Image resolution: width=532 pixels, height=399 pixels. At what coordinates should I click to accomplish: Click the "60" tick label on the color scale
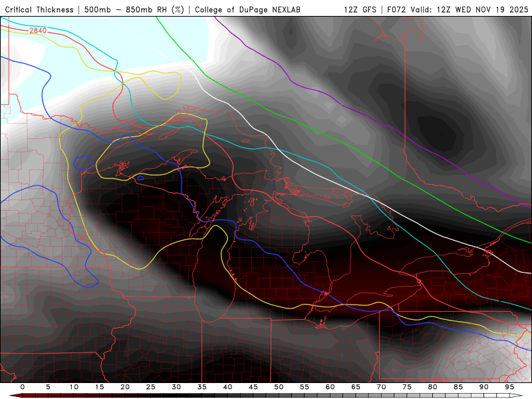(x=330, y=387)
